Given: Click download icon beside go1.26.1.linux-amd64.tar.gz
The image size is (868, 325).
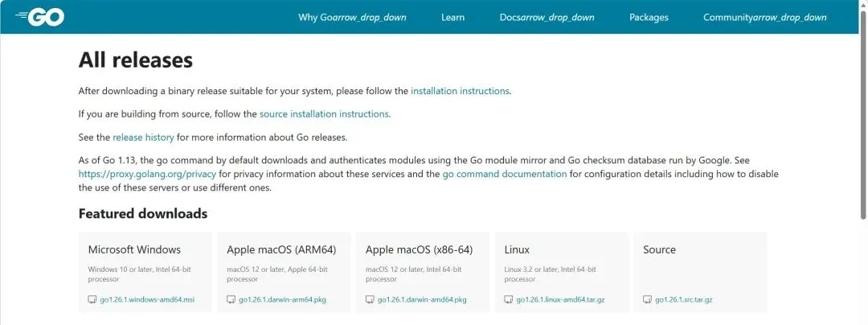Looking at the screenshot, I should 509,300.
